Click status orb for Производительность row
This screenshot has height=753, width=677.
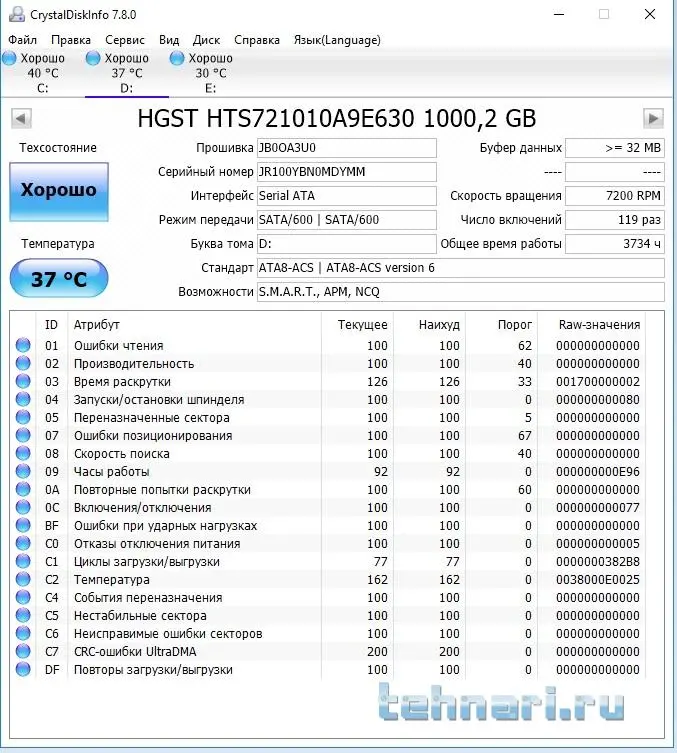pyautogui.click(x=23, y=363)
